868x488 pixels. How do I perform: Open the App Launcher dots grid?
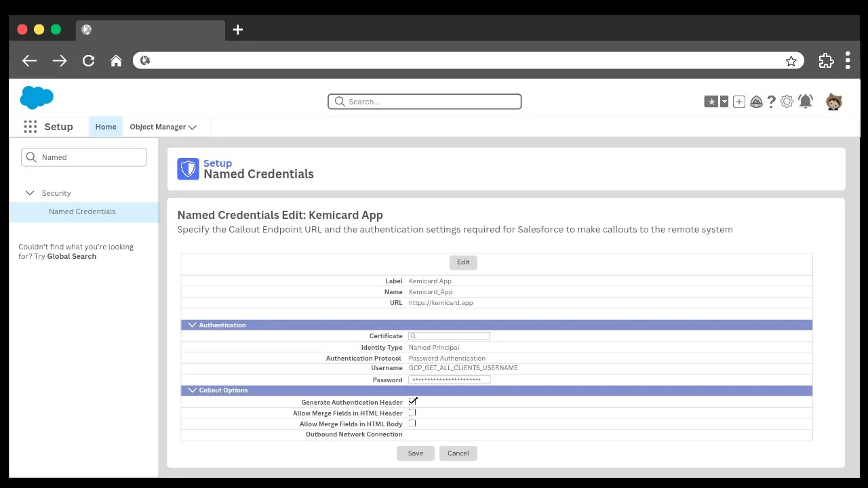tap(30, 127)
